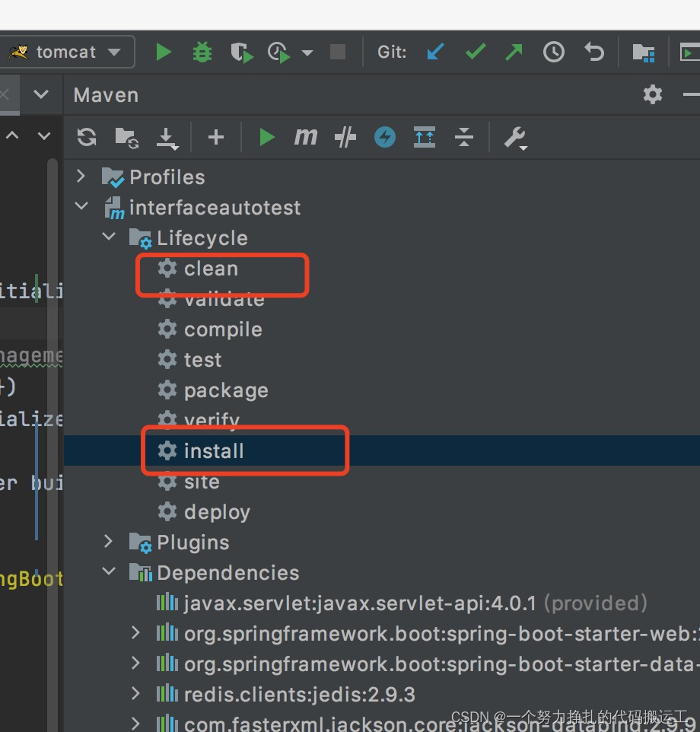Open the editor tab list chevron
The image size is (700, 732).
tap(41, 95)
